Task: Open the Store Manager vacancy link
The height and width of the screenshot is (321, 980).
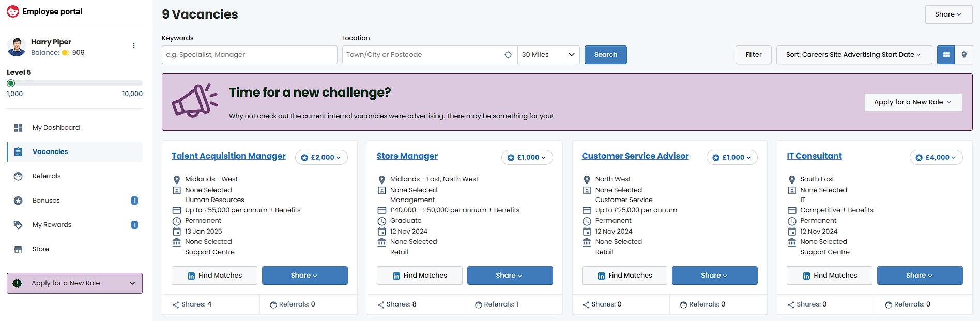Action: point(407,156)
